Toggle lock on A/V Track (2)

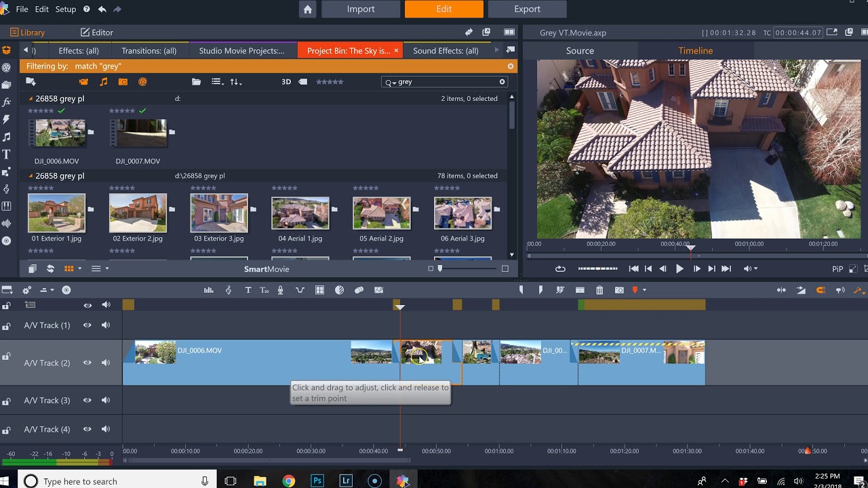click(x=6, y=357)
